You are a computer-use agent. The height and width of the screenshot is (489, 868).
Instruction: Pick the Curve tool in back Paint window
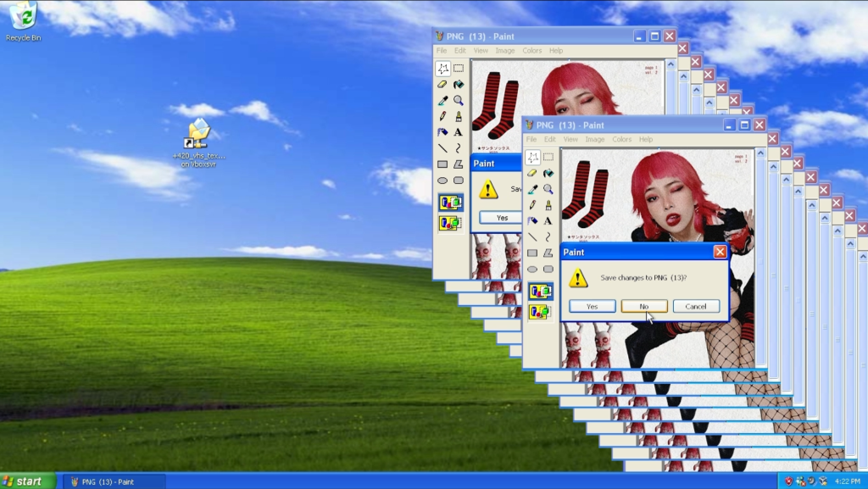pos(459,148)
